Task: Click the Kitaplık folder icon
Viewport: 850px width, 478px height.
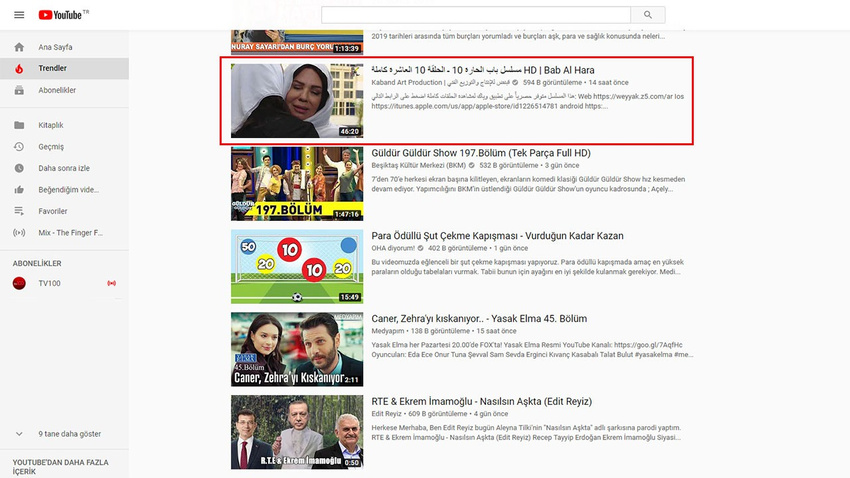Action: pyautogui.click(x=19, y=125)
